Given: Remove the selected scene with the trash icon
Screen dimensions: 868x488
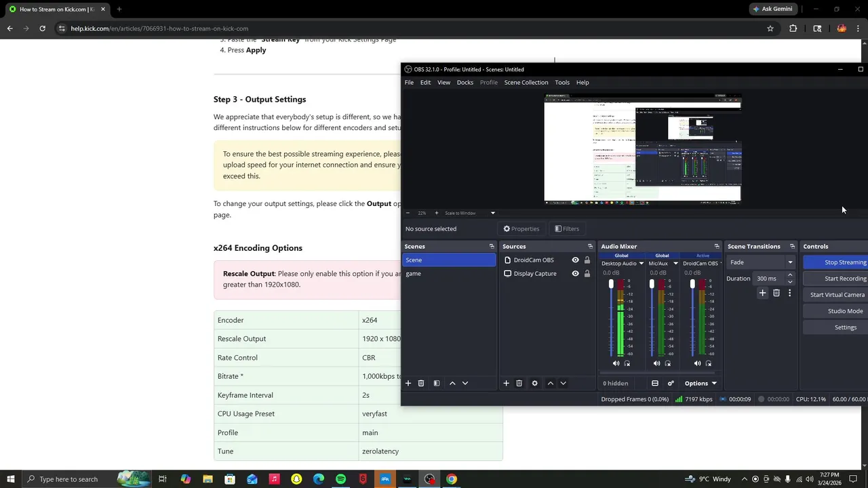Looking at the screenshot, I should click(x=421, y=384).
